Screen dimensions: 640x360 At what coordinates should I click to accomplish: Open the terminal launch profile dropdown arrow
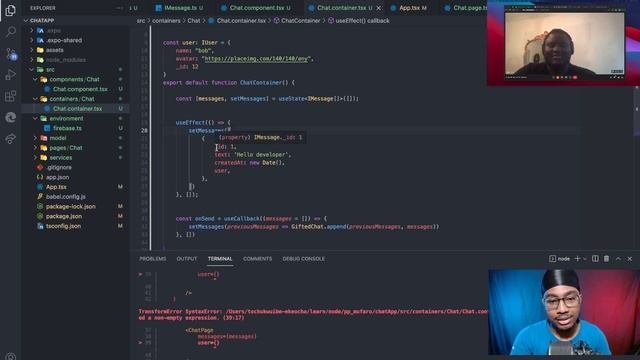tap(584, 259)
